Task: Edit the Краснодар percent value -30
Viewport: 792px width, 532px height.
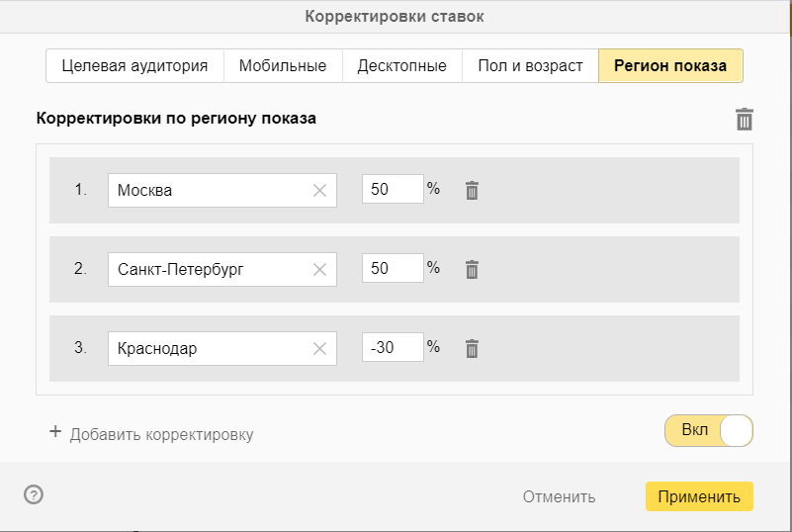Action: 393,347
